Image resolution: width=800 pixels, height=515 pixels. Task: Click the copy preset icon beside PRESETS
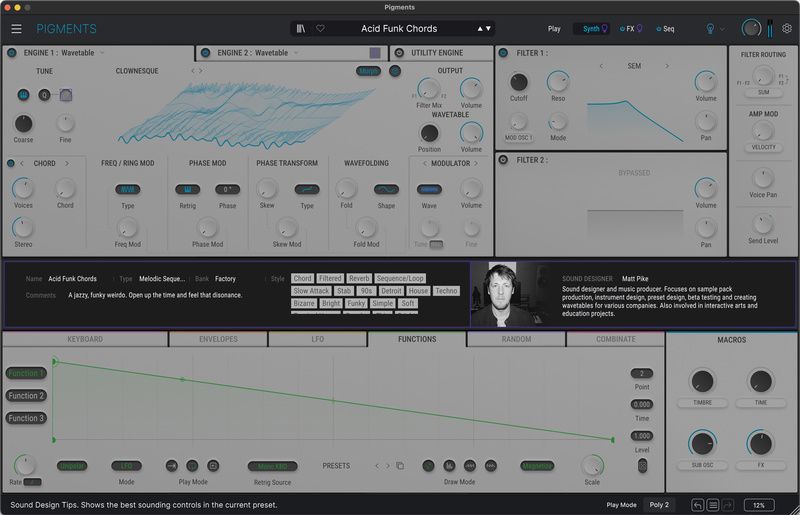[400, 465]
